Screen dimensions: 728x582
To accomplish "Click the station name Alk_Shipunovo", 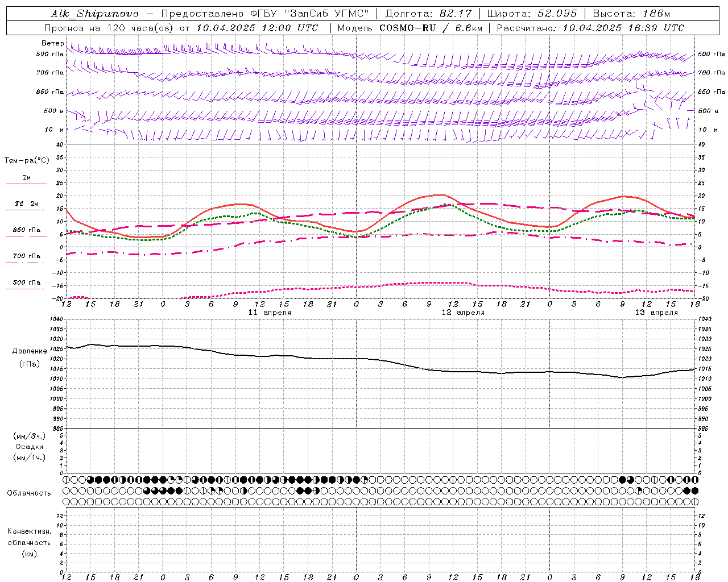I will point(94,14).
